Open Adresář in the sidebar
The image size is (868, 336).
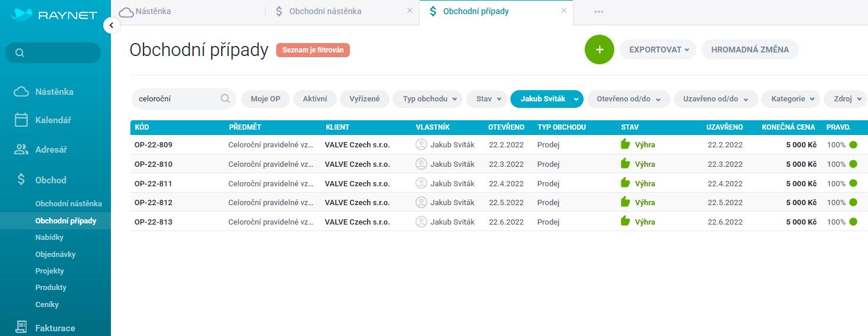pyautogui.click(x=51, y=150)
